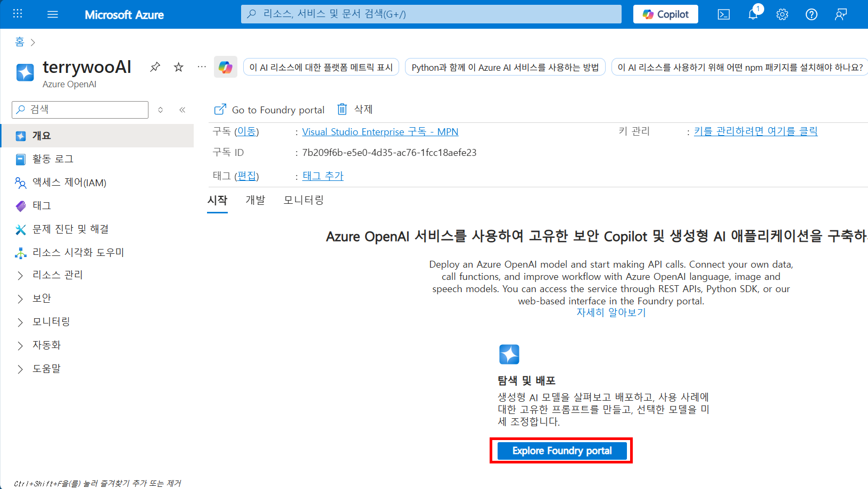Image resolution: width=868 pixels, height=489 pixels.
Task: Toggle expand/collapse all sidebar groups arrows
Action: (x=160, y=110)
